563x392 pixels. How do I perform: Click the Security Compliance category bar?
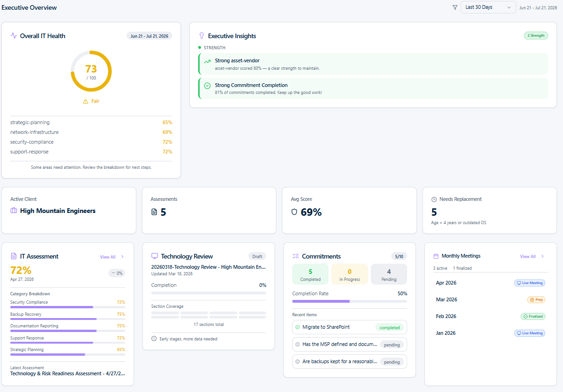67,307
